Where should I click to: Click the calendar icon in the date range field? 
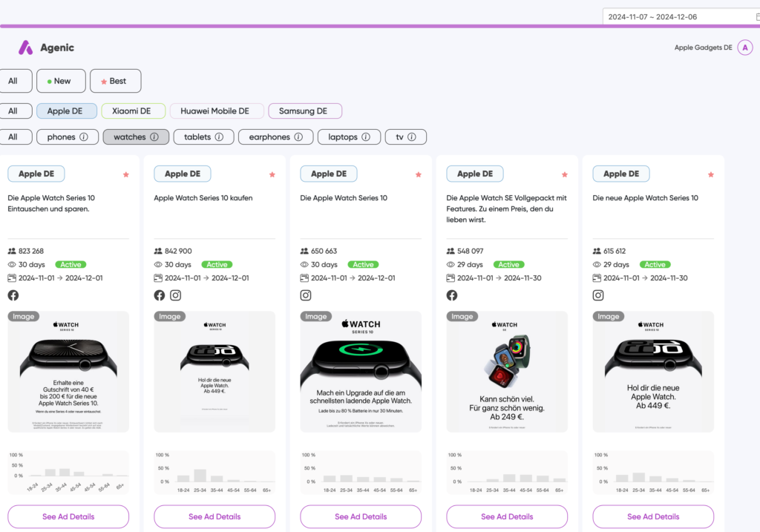tap(756, 16)
